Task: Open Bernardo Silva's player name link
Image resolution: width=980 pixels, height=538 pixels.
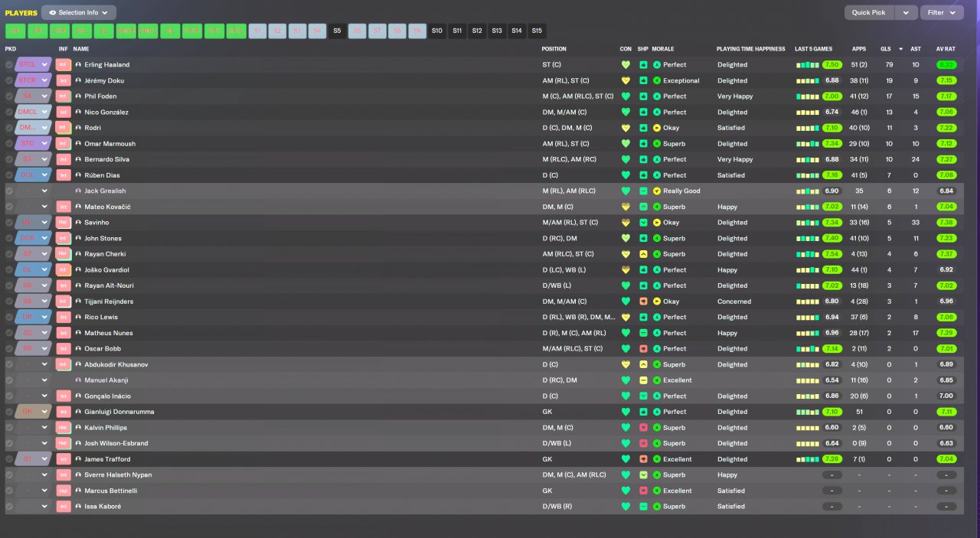Action: (x=106, y=159)
